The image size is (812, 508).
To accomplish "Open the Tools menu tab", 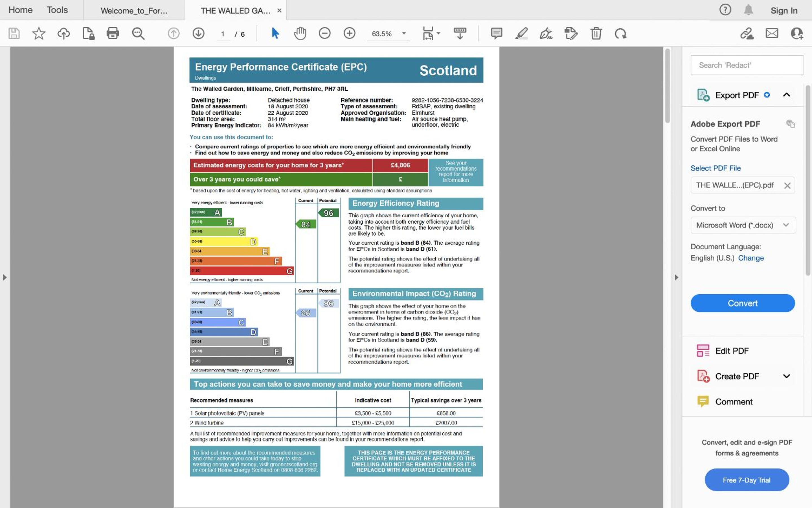I will [57, 10].
